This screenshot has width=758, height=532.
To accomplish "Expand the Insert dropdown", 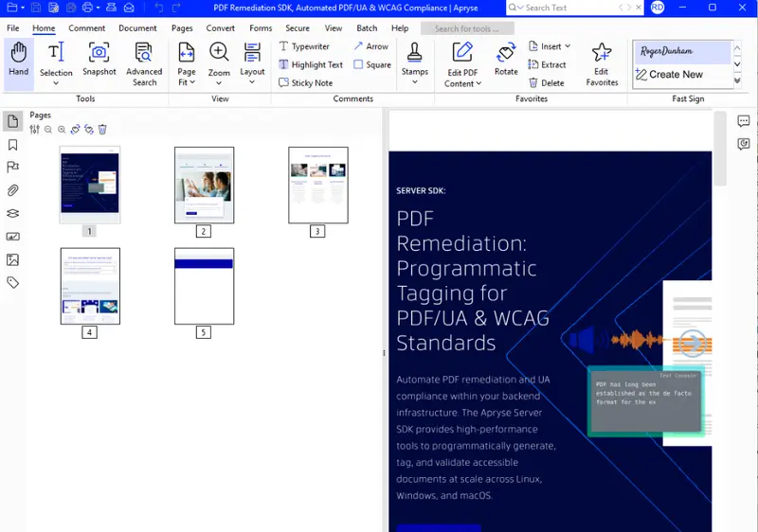I will click(568, 46).
